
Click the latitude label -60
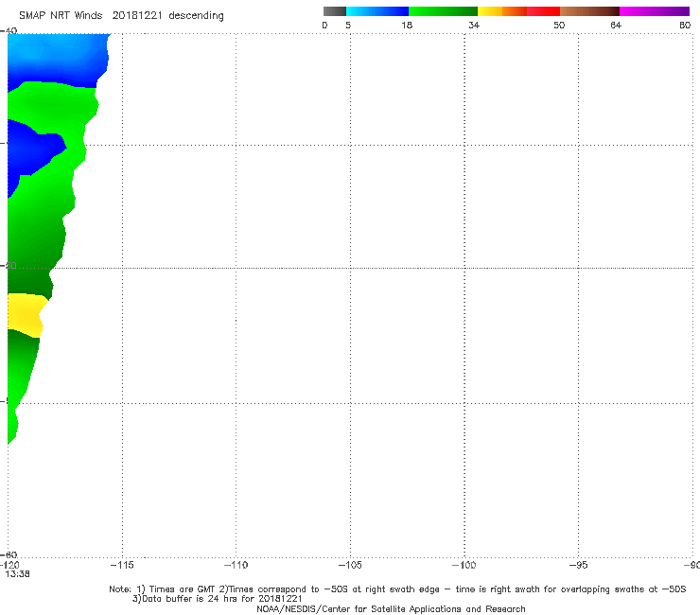9,554
